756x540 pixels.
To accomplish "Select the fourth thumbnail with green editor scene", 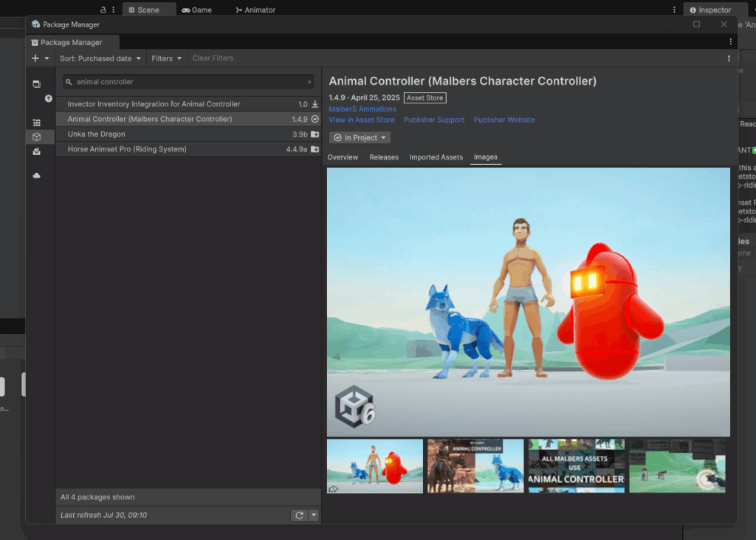I will [x=677, y=466].
